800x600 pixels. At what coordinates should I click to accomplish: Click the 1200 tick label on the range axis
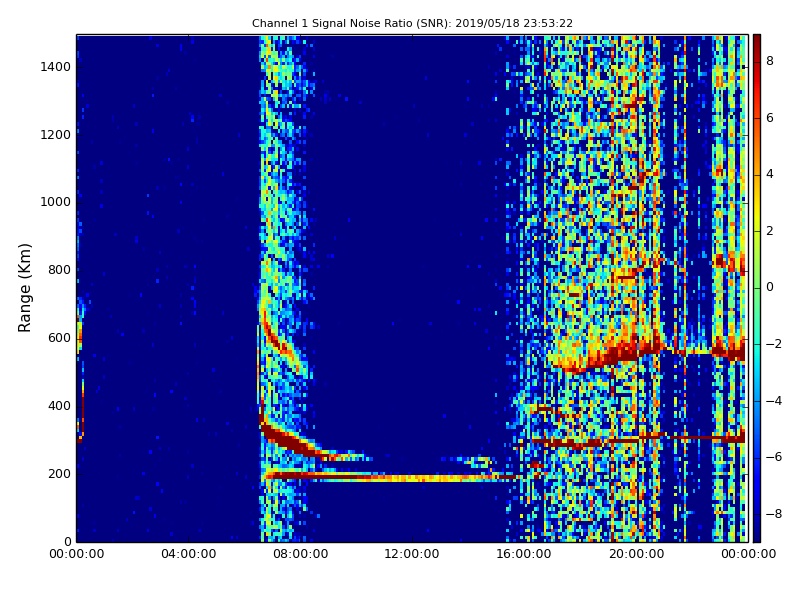pyautogui.click(x=56, y=135)
